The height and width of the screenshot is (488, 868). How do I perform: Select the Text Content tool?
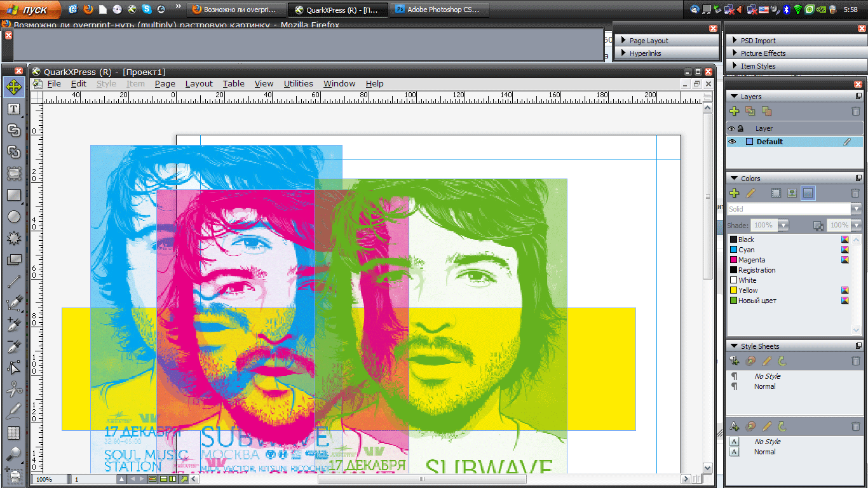pyautogui.click(x=13, y=109)
